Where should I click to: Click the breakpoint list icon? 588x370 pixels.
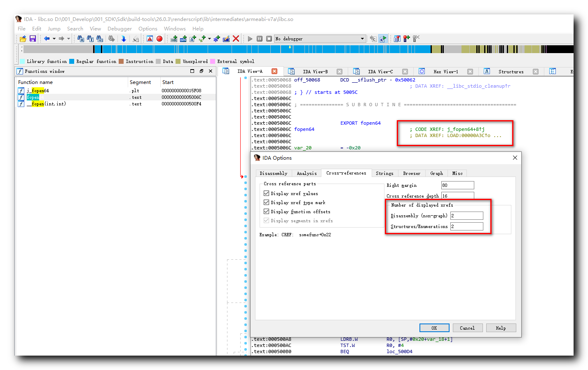pos(397,39)
